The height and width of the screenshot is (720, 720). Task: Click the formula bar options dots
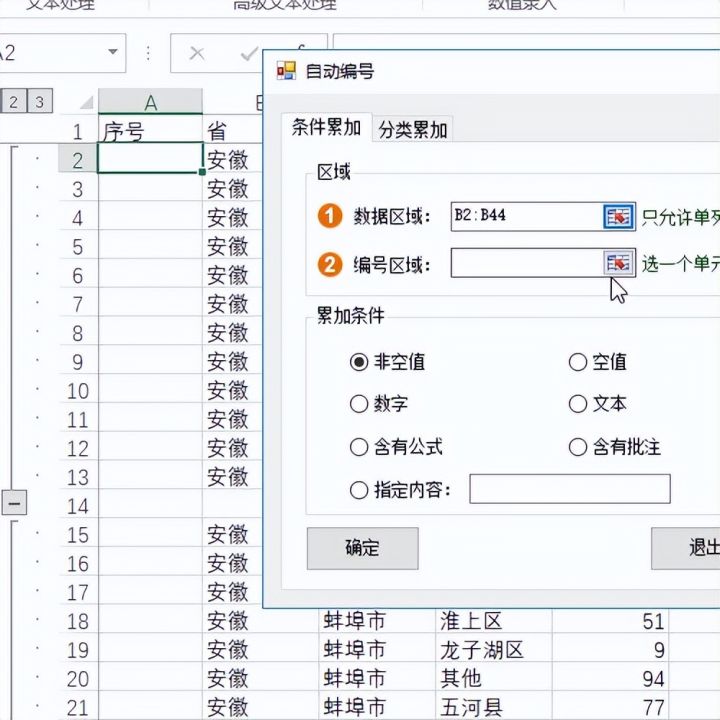pyautogui.click(x=148, y=53)
